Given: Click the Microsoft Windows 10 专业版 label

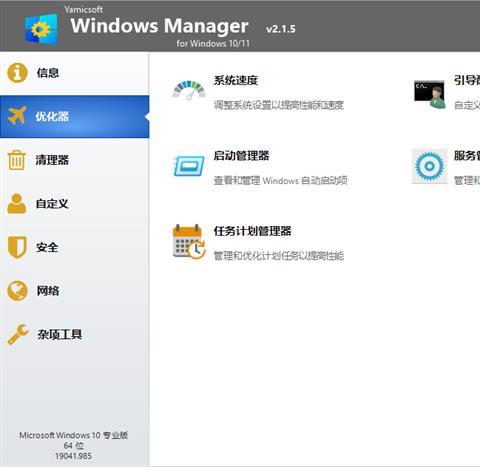Looking at the screenshot, I should 74,435.
